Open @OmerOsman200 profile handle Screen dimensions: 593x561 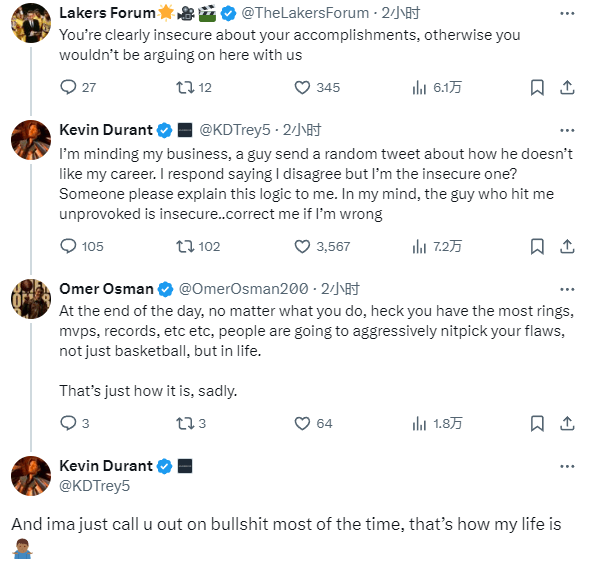pos(243,289)
